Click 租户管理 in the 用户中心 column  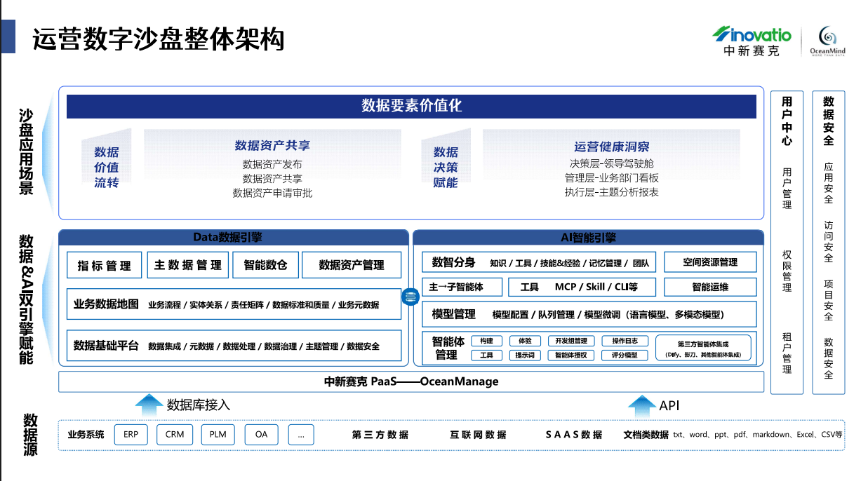pos(787,353)
